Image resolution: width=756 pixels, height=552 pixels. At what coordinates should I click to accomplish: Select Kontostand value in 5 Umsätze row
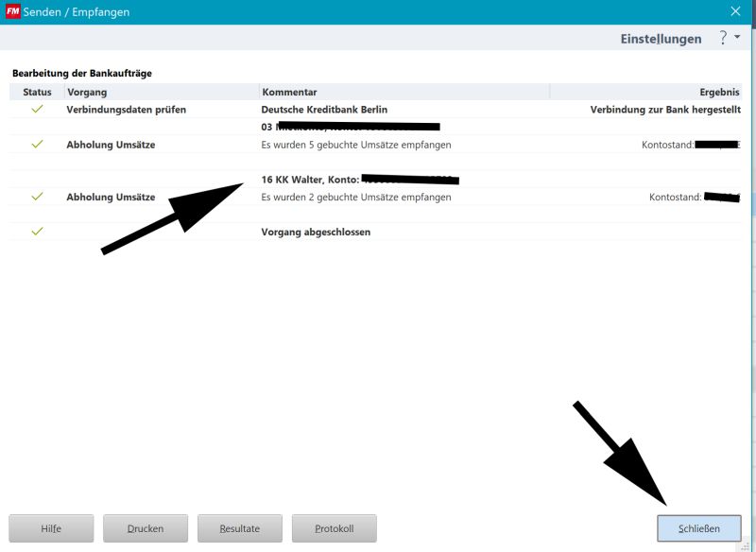click(691, 145)
